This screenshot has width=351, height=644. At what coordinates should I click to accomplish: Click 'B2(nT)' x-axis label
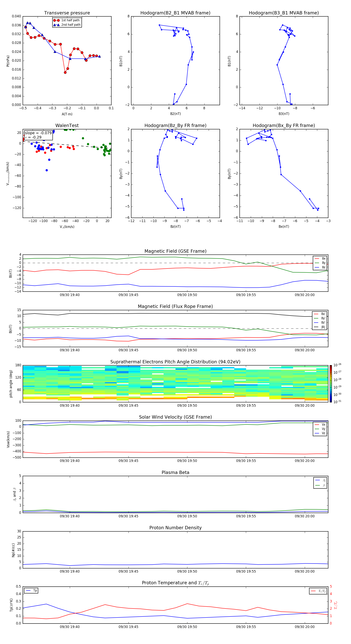175,114
